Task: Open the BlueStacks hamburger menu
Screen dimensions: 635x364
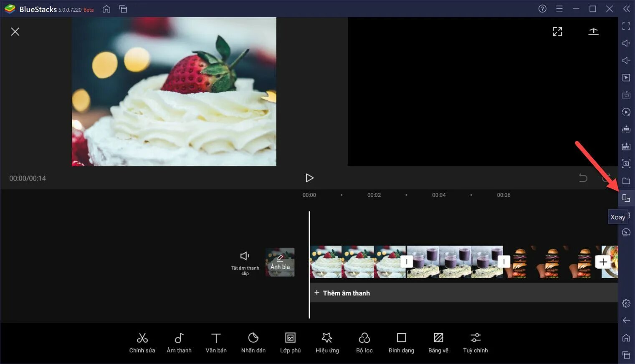Action: [x=559, y=9]
